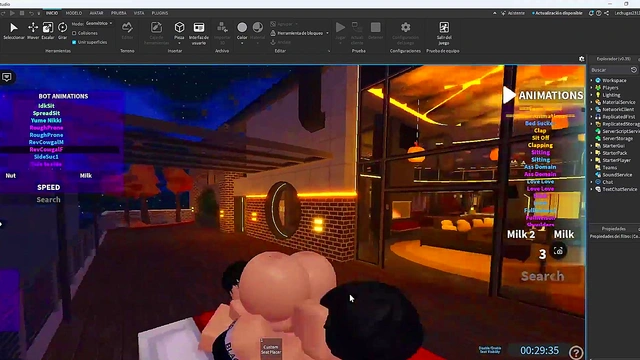Image resolution: width=640 pixels, height=360 pixels.
Task: Open the Color dropdown arrow
Action: (x=242, y=43)
